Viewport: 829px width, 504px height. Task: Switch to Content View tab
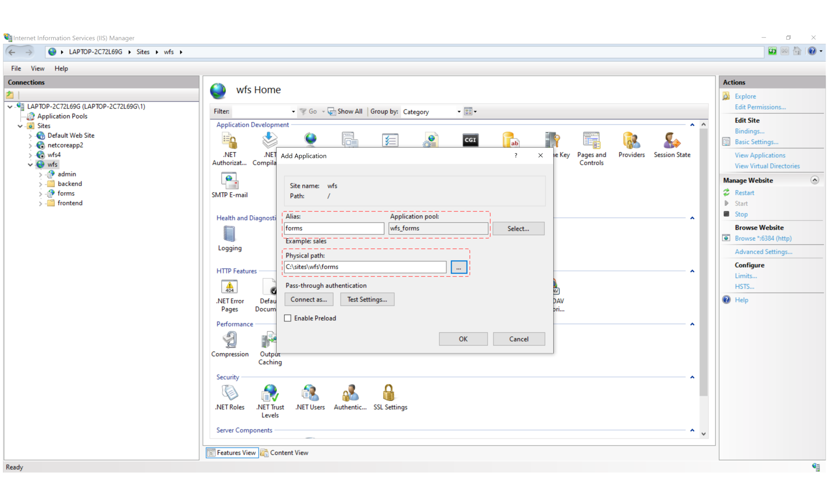(x=285, y=453)
